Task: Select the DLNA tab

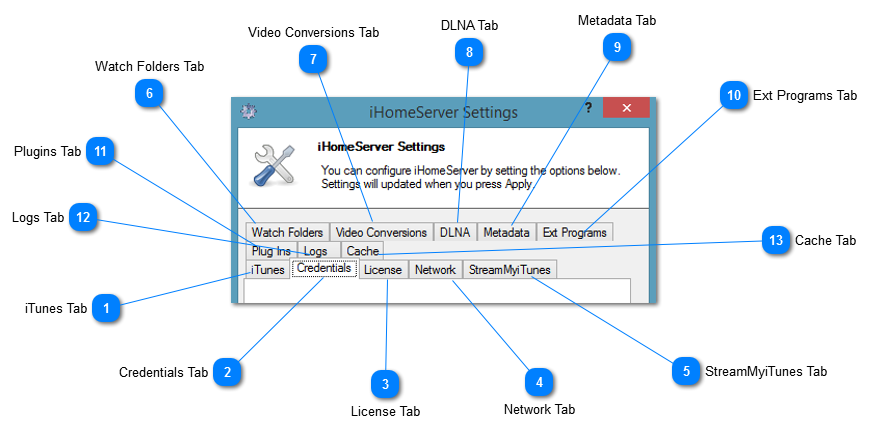Action: click(455, 232)
